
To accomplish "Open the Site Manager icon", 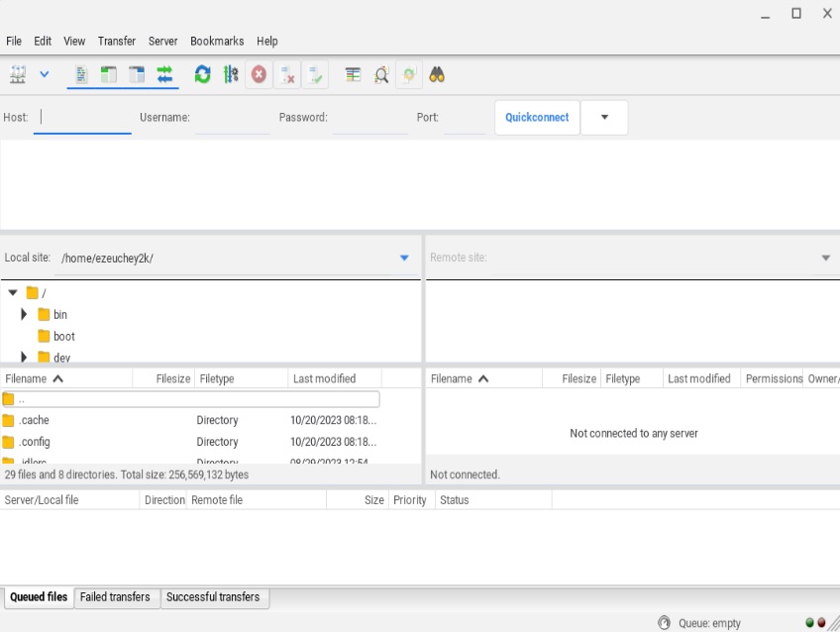I will (x=18, y=74).
